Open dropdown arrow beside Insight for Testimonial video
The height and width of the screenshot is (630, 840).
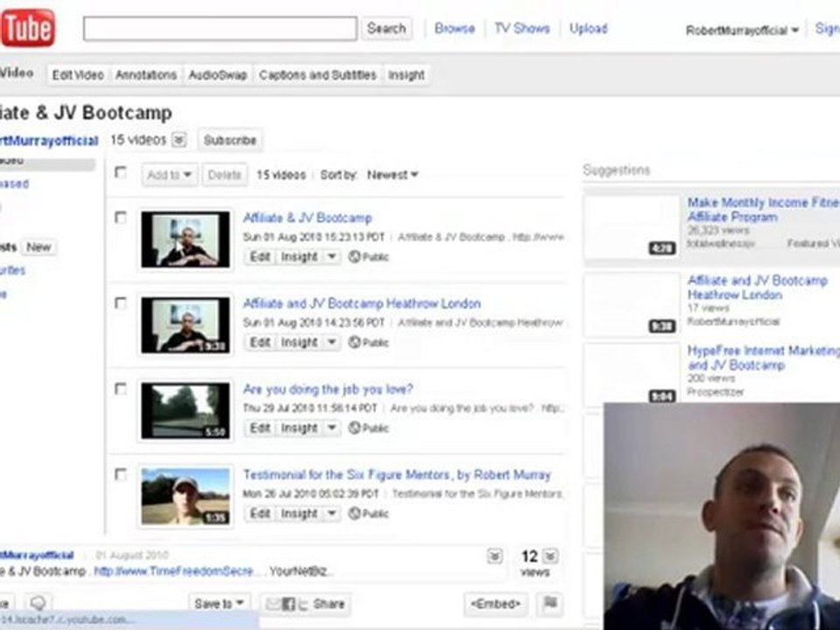[332, 514]
